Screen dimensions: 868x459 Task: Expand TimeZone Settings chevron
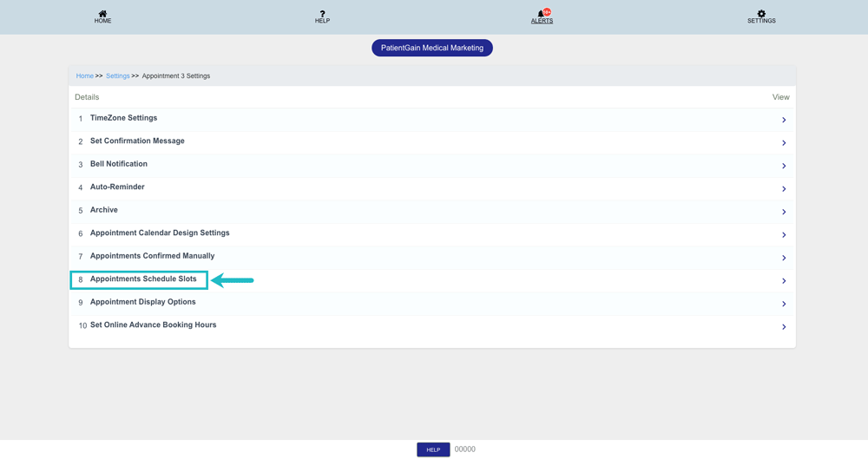click(x=784, y=120)
